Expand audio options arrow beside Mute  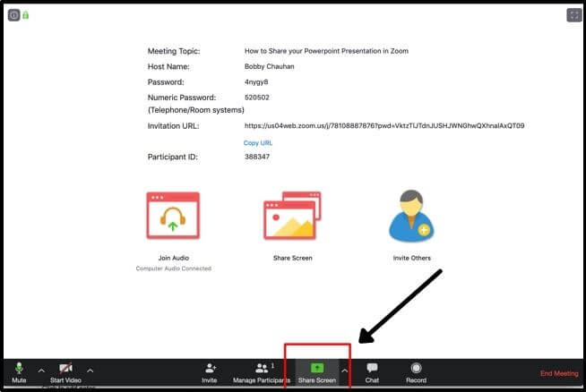(40, 370)
